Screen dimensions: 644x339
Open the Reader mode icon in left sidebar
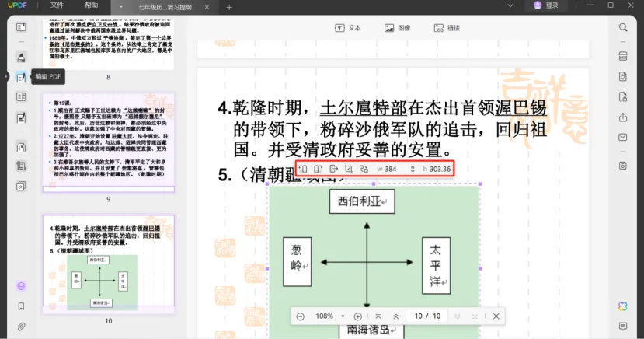point(21,27)
